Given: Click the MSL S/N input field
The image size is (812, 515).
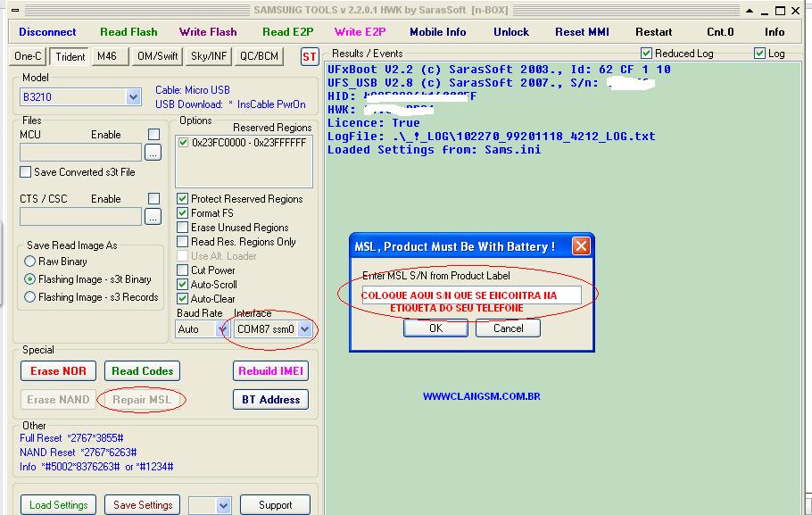Looking at the screenshot, I should [471, 295].
